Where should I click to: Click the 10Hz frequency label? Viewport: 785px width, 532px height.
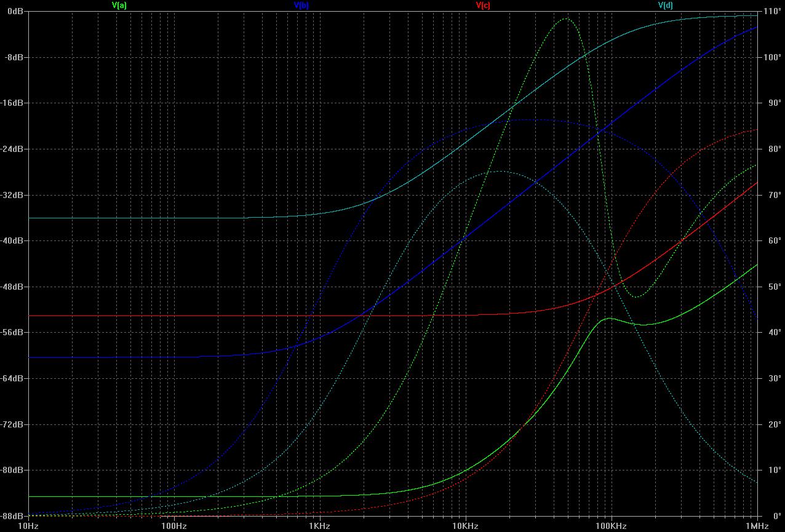coord(28,526)
